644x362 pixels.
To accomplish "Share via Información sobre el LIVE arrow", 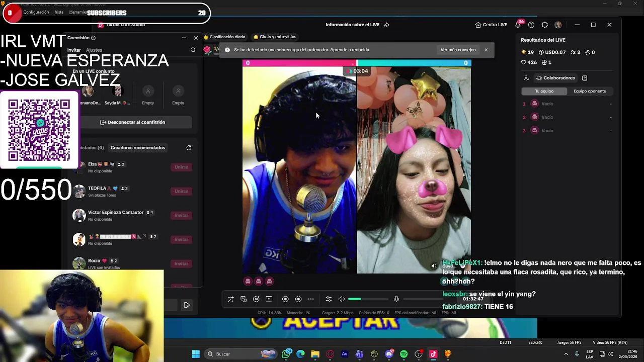I will click(x=386, y=25).
